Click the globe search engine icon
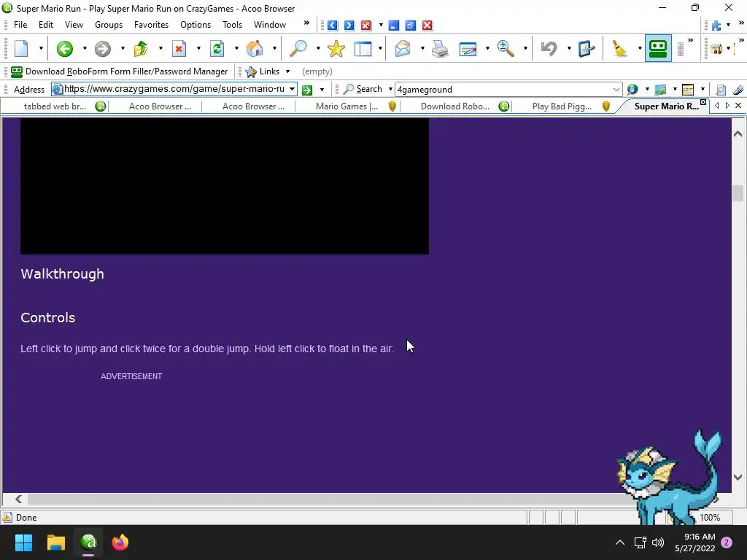The width and height of the screenshot is (747, 560). click(632, 90)
